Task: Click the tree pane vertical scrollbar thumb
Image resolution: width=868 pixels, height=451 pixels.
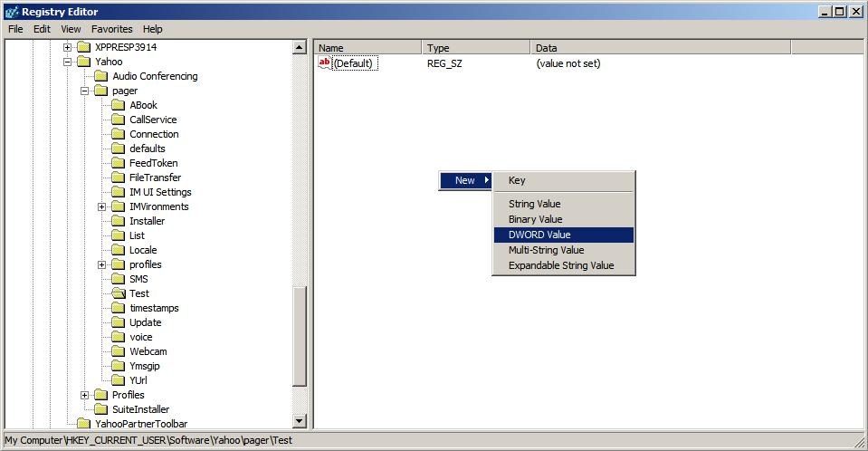Action: click(299, 336)
